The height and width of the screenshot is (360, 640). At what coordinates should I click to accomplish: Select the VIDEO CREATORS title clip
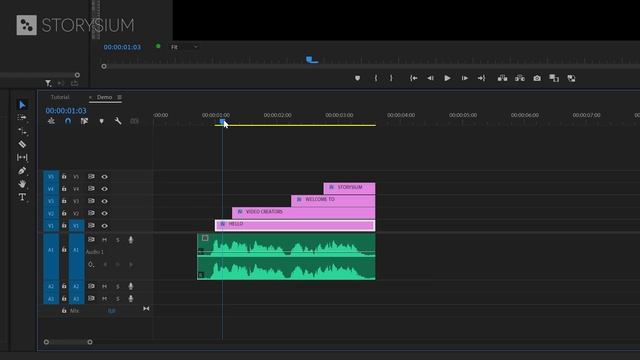304,213
